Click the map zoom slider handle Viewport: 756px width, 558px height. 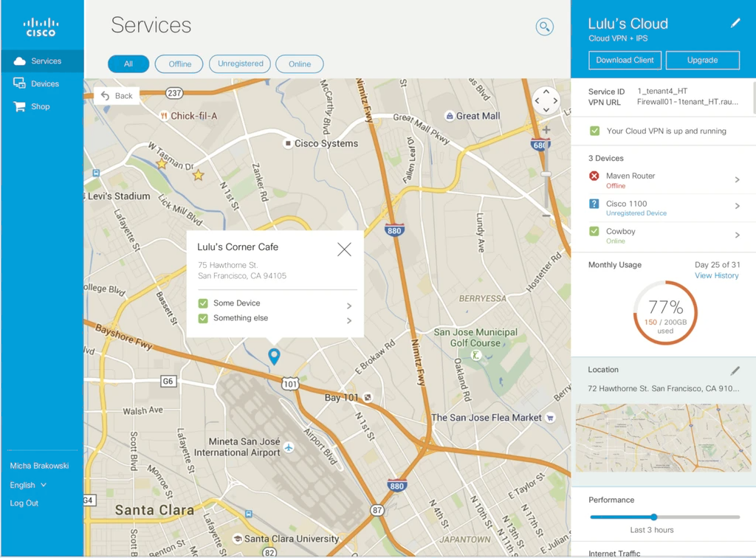pyautogui.click(x=546, y=174)
